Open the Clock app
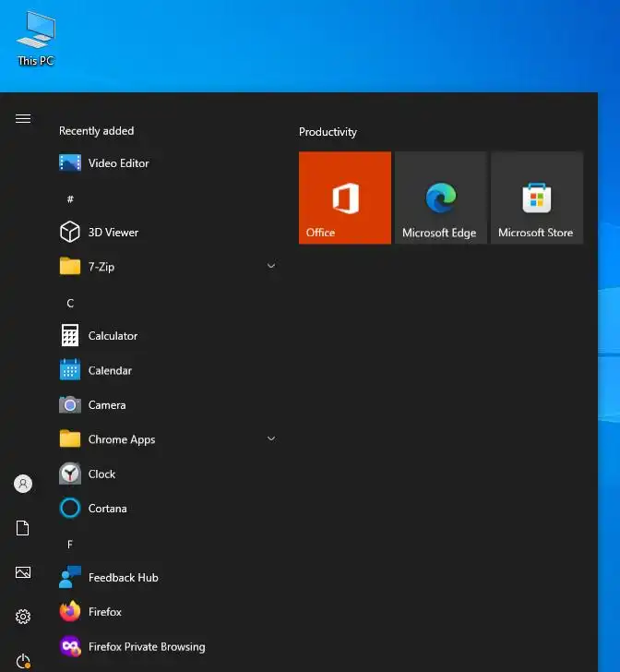Viewport: 620px width, 672px height. pyautogui.click(x=169, y=474)
